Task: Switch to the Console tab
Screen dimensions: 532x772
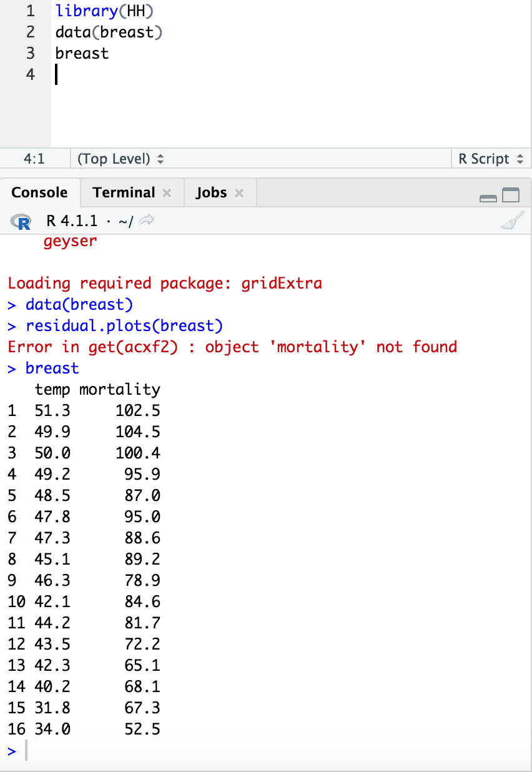Action: (40, 192)
